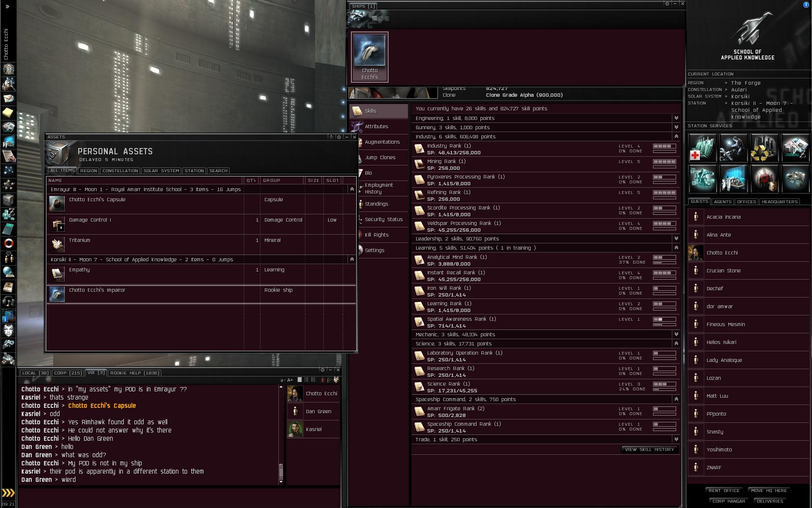The width and height of the screenshot is (812, 508).
Task: Open the reprocessing plant station service
Action: [x=764, y=148]
